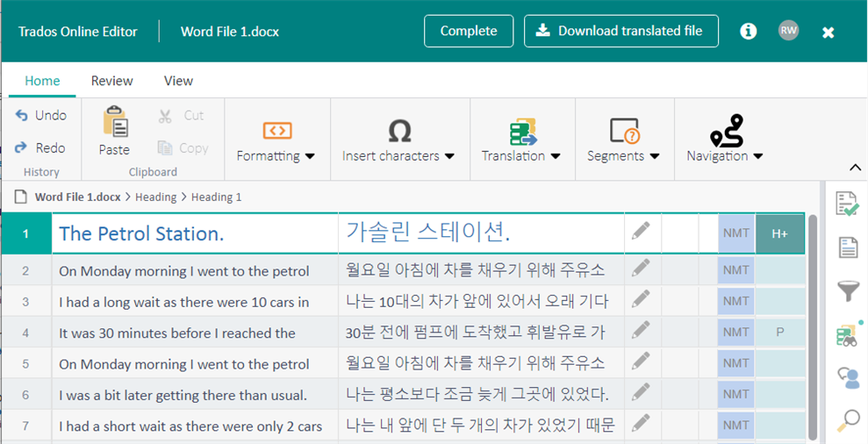Click target text of segment 4
Screen dimensions: 868x444
pyautogui.click(x=475, y=333)
